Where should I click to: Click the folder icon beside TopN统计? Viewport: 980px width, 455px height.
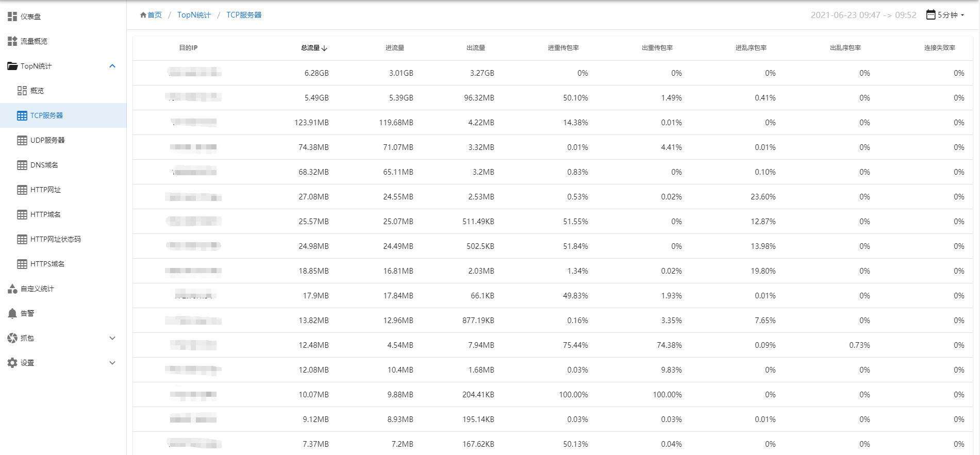(12, 66)
